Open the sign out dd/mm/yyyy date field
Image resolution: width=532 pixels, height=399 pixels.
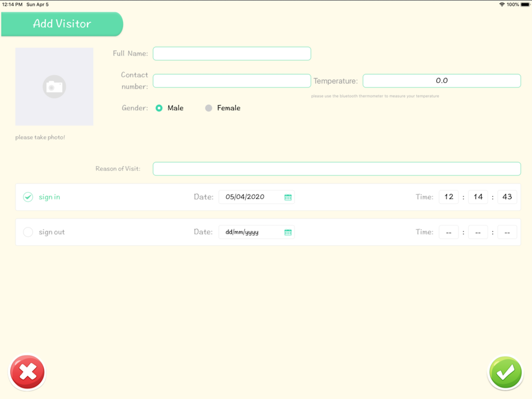click(256, 232)
